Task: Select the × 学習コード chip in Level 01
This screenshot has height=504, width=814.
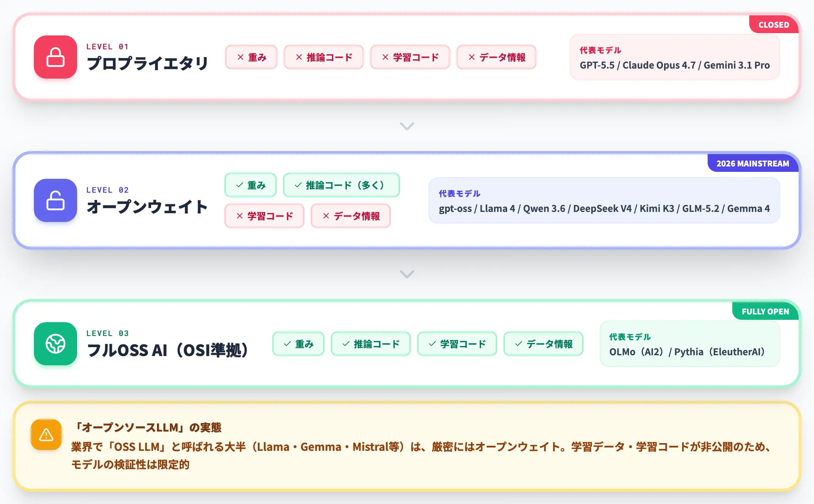Action: pyautogui.click(x=410, y=57)
